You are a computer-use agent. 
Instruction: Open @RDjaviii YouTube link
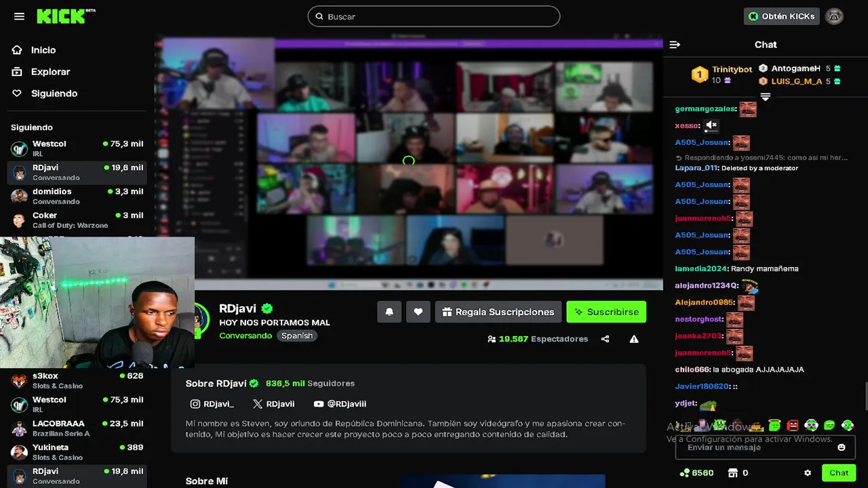point(340,404)
